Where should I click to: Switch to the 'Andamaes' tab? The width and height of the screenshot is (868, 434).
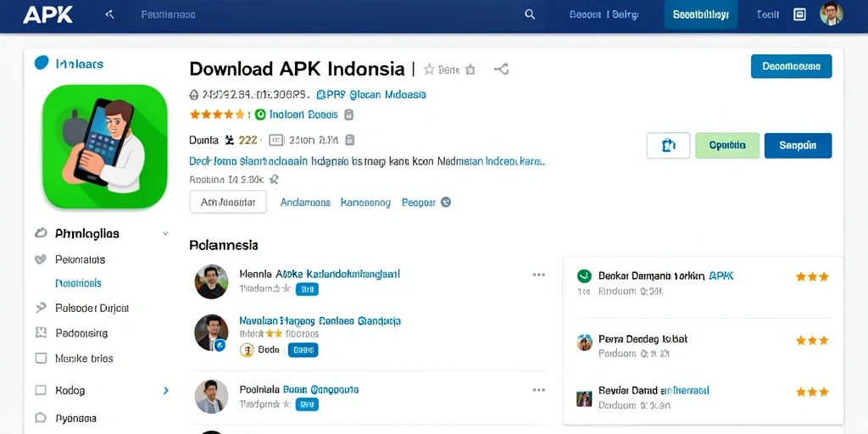point(305,203)
